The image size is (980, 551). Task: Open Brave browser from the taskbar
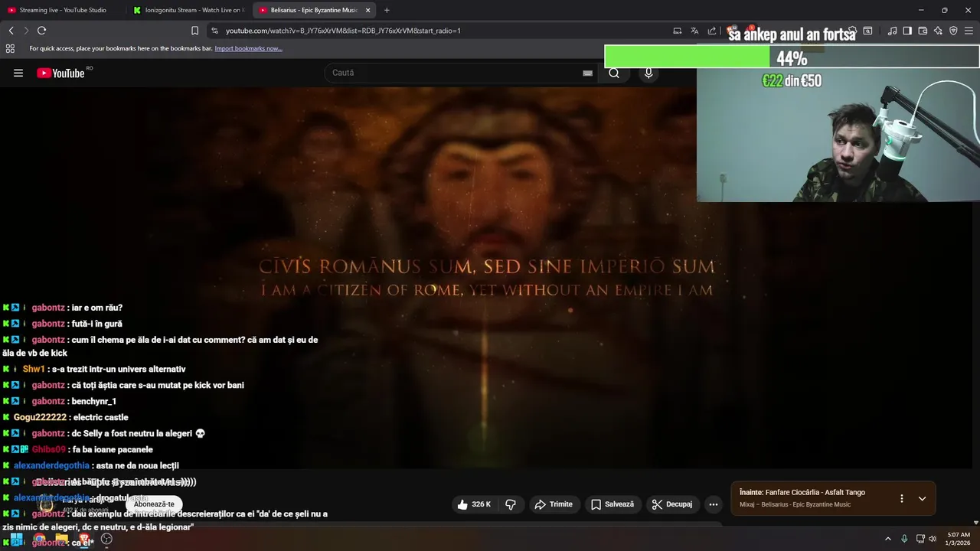point(84,539)
